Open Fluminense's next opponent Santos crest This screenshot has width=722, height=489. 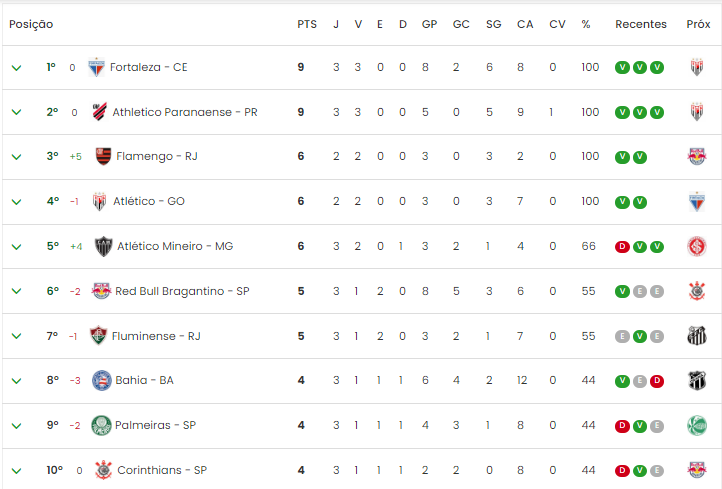click(697, 336)
